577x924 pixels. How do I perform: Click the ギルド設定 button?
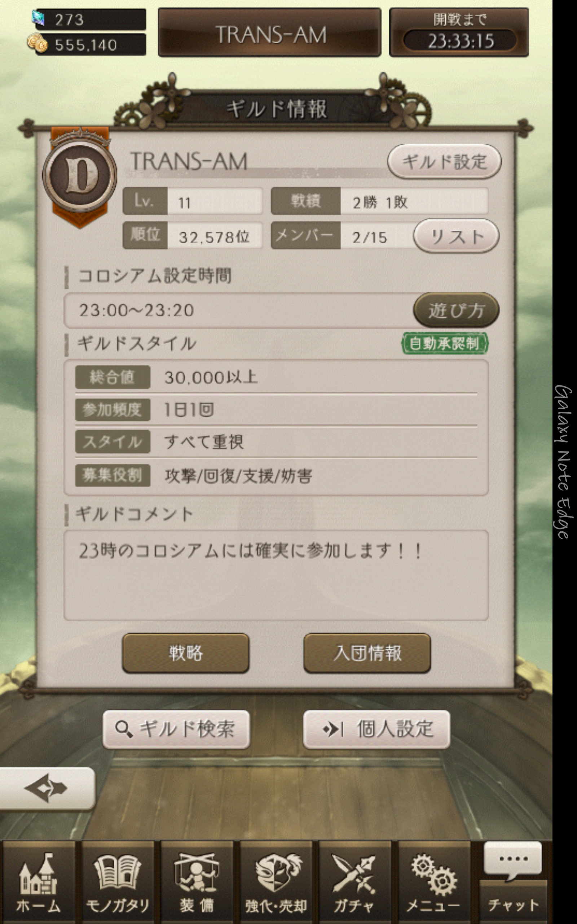click(444, 161)
